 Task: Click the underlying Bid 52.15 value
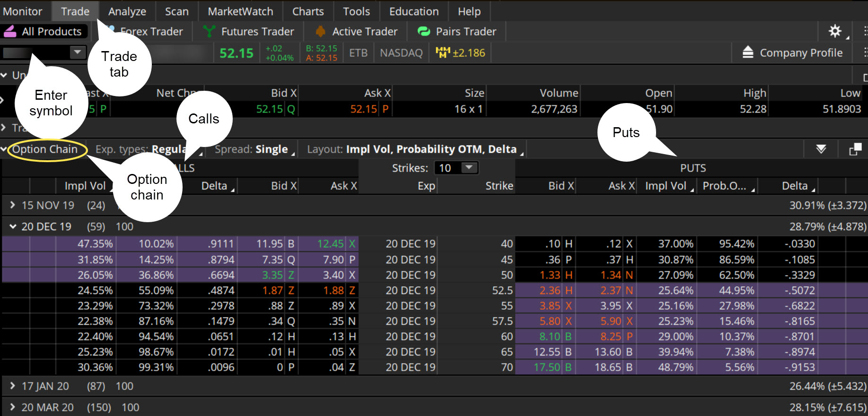click(269, 109)
